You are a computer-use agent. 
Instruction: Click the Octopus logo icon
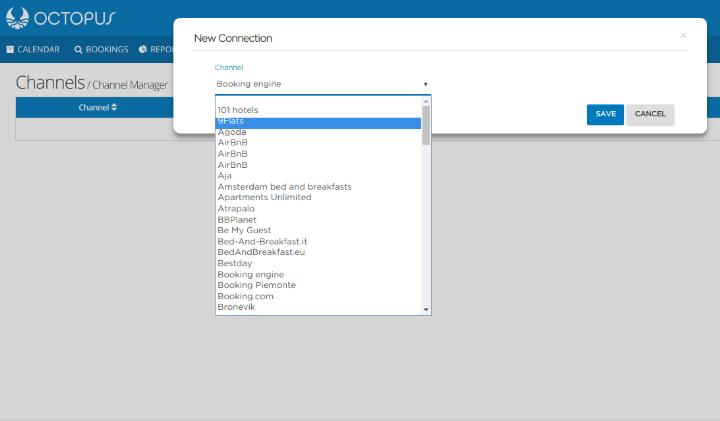pyautogui.click(x=17, y=18)
